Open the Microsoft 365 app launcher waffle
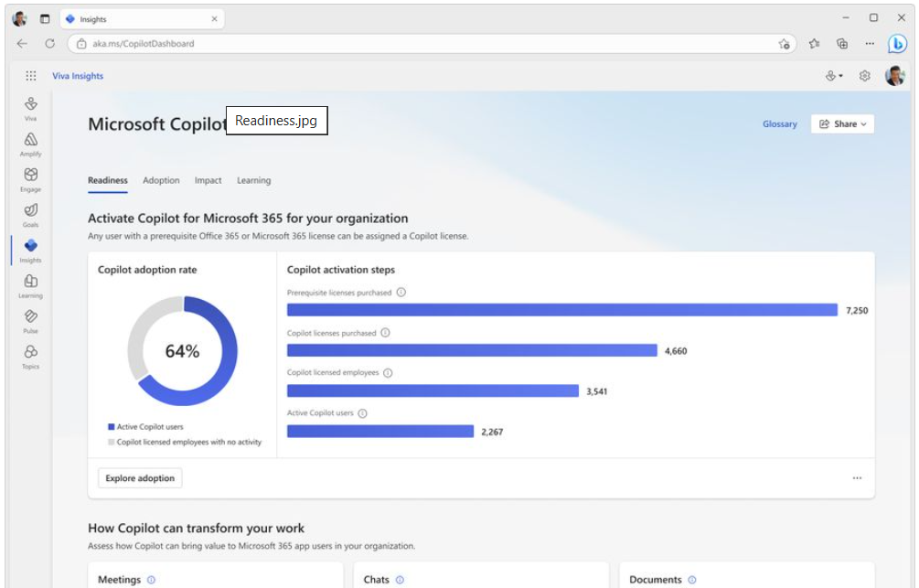This screenshot has width=919, height=588. [x=30, y=76]
